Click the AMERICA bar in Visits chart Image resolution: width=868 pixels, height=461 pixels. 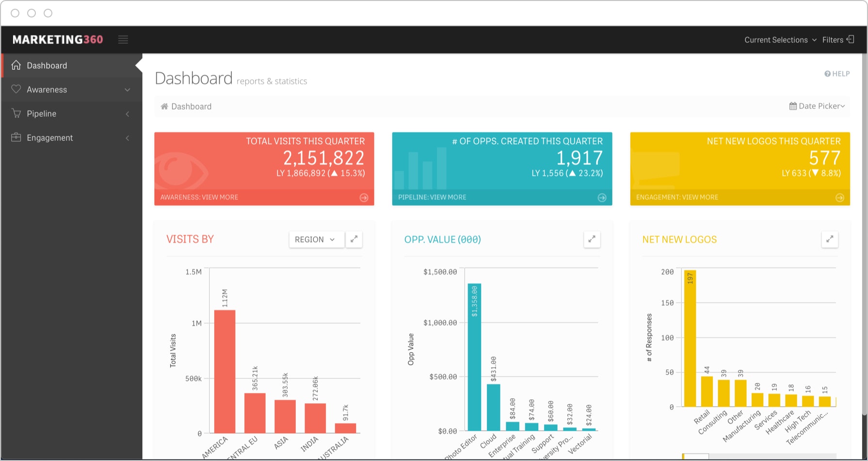(225, 371)
